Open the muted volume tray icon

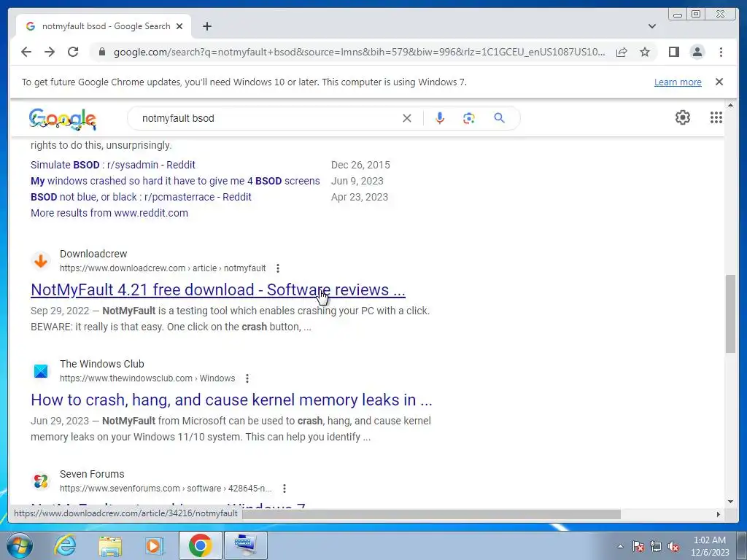[673, 546]
